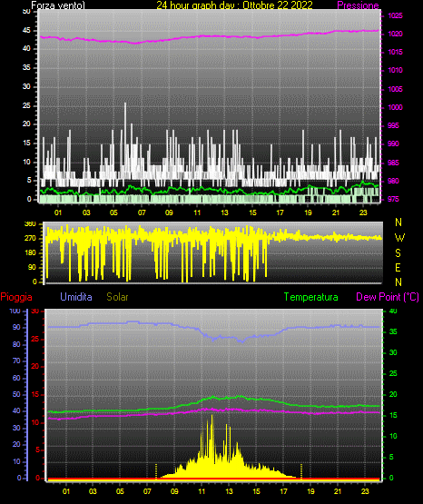Click the 35 value on temperature axis
The height and width of the screenshot is (504, 423).
click(x=393, y=331)
